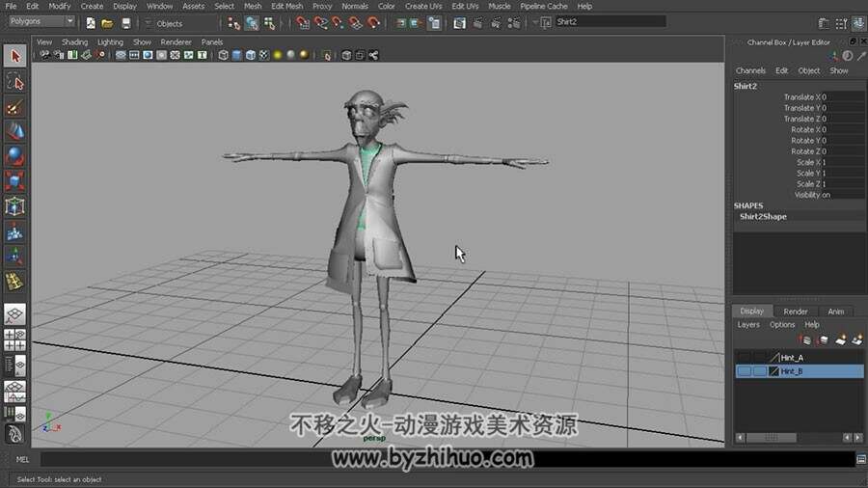This screenshot has height=488, width=868.
Task: Open the Edit Mesh menu
Action: click(286, 6)
